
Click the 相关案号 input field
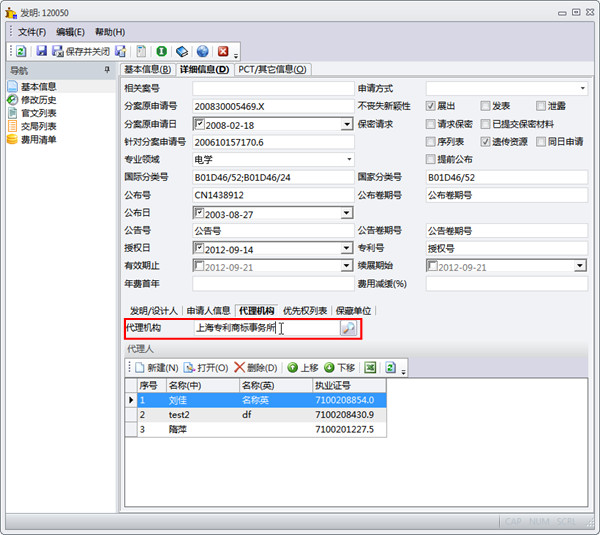(273, 88)
